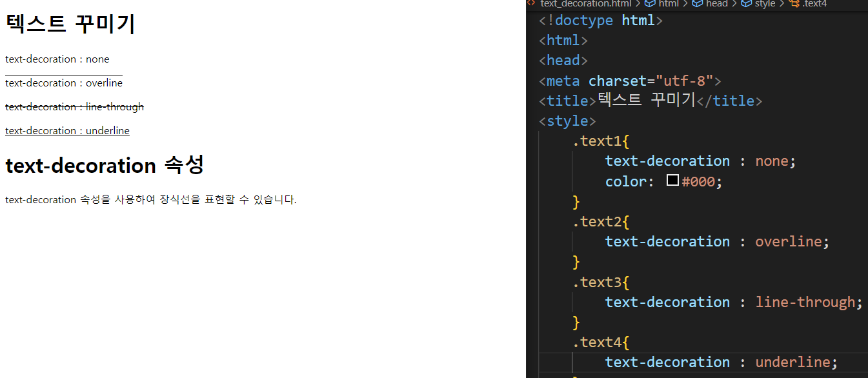Click the underlined 'text-decoration : underline' paragraph
The image size is (868, 378).
(67, 130)
